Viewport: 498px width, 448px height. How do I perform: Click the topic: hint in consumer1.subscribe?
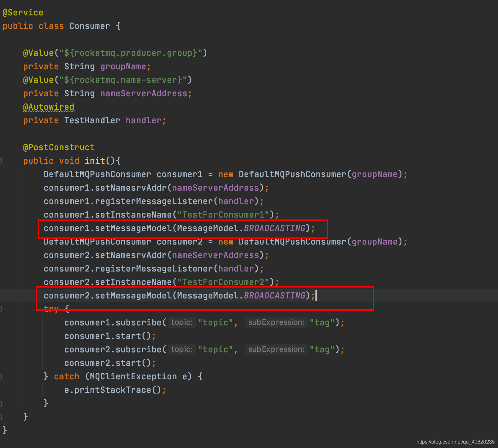pyautogui.click(x=182, y=323)
